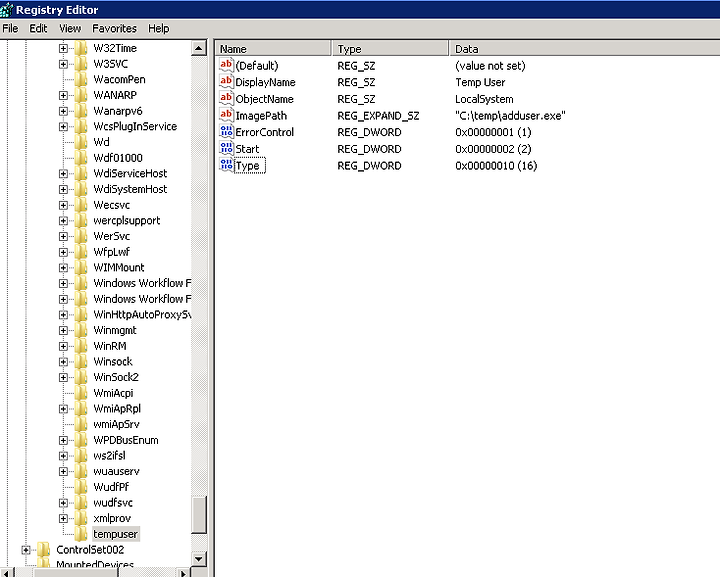Image resolution: width=720 pixels, height=577 pixels.
Task: Click the Temp User data cell
Action: [x=480, y=82]
